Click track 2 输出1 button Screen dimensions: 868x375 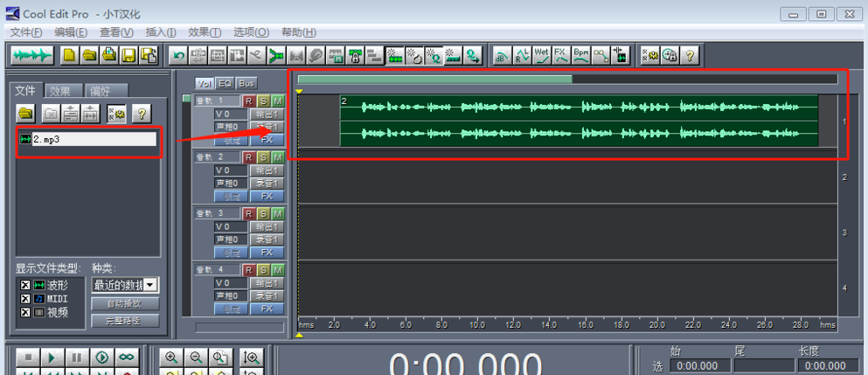(x=267, y=170)
